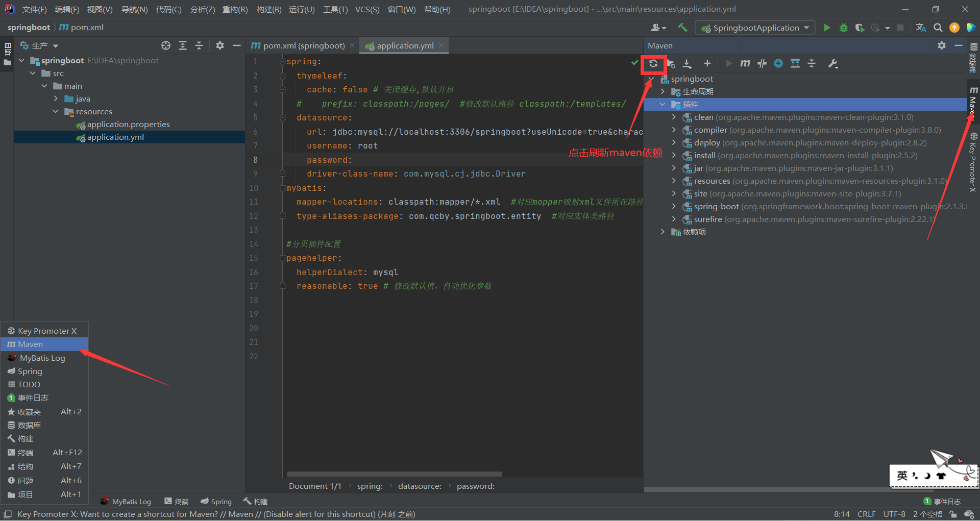Collapse the resources folder

tap(56, 111)
